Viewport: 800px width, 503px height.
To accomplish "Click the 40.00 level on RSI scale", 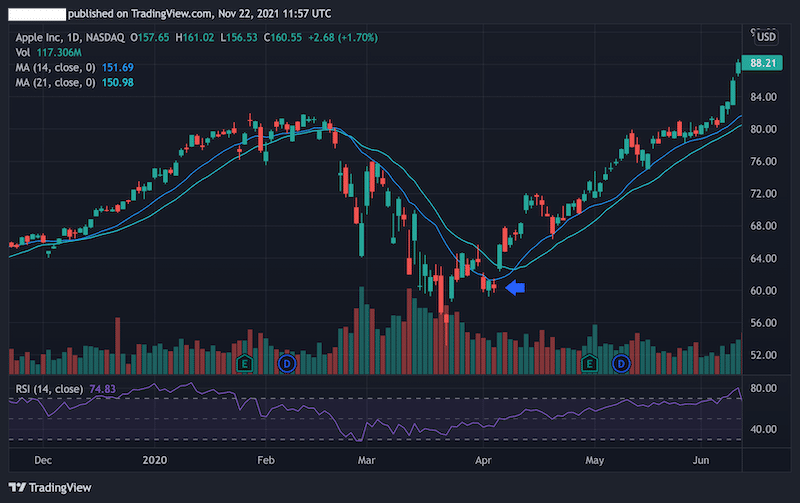I will [765, 430].
